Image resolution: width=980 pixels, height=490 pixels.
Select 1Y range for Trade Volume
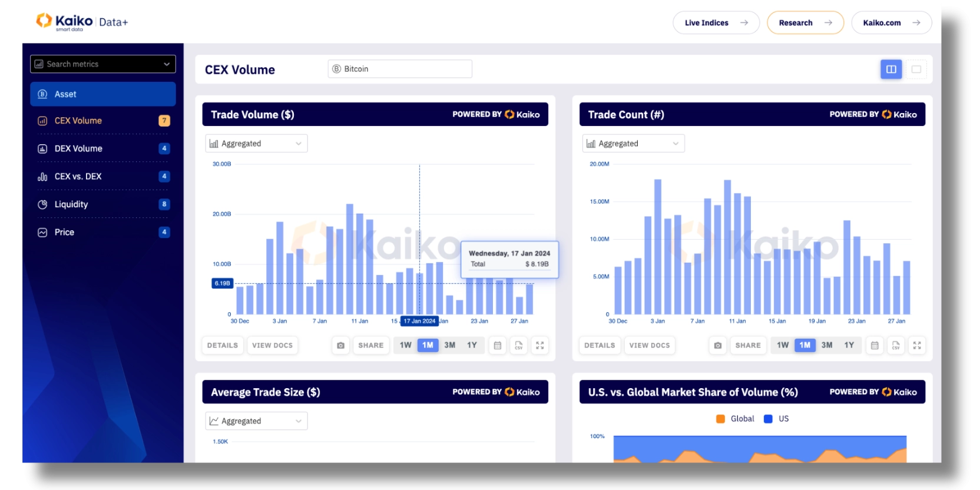[x=472, y=345]
